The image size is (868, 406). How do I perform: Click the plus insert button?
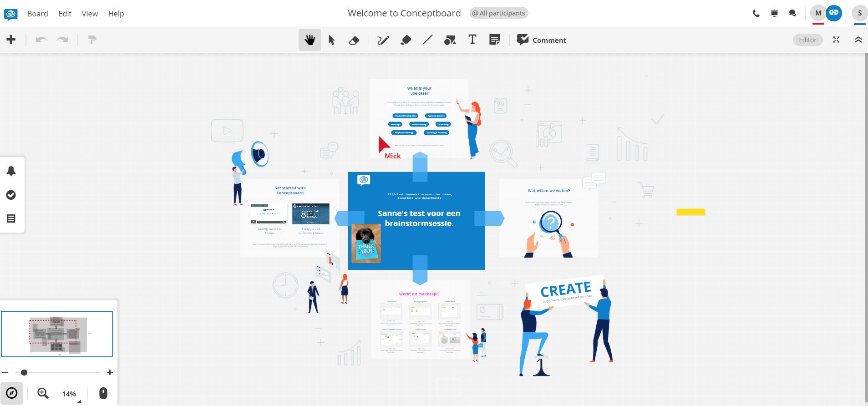[x=11, y=40]
